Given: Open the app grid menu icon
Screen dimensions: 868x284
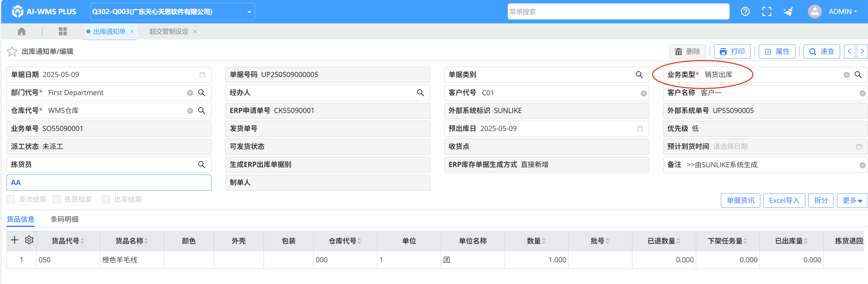Looking at the screenshot, I should (63, 31).
